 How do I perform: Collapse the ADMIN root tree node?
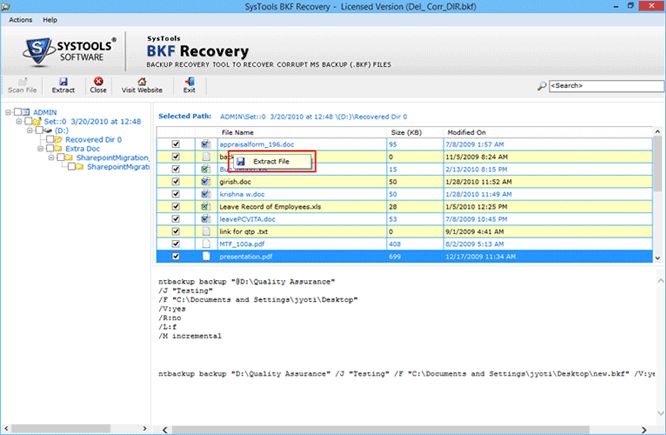(7, 112)
